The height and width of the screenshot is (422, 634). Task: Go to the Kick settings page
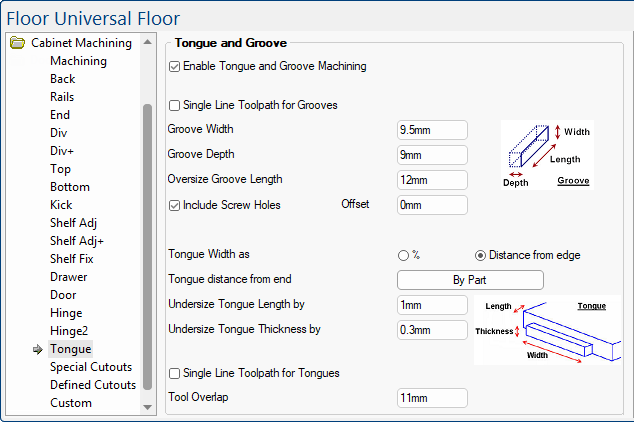pos(61,205)
